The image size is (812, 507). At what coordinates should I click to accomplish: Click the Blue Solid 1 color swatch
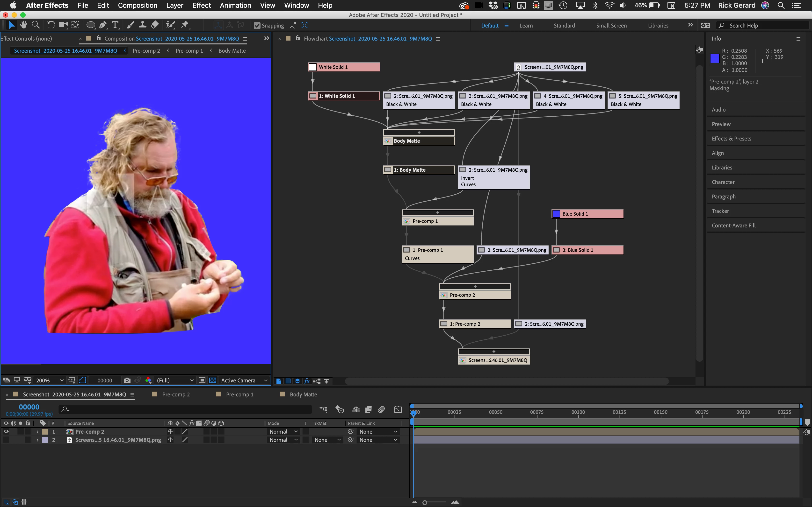pos(556,214)
